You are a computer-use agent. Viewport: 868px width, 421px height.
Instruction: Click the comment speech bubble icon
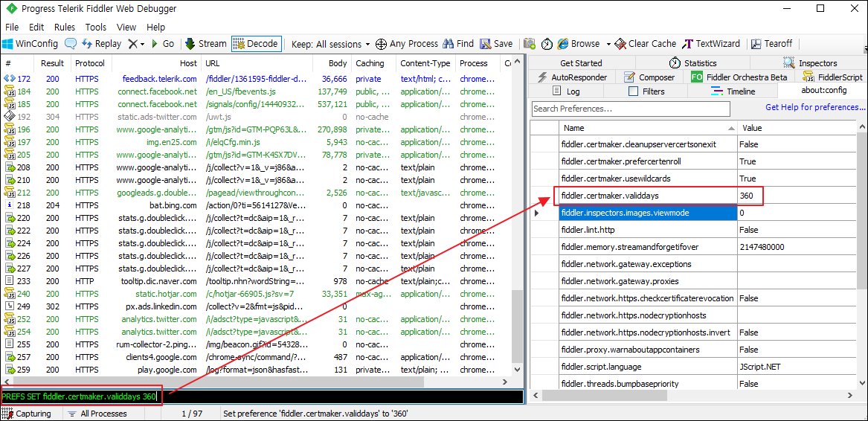71,44
